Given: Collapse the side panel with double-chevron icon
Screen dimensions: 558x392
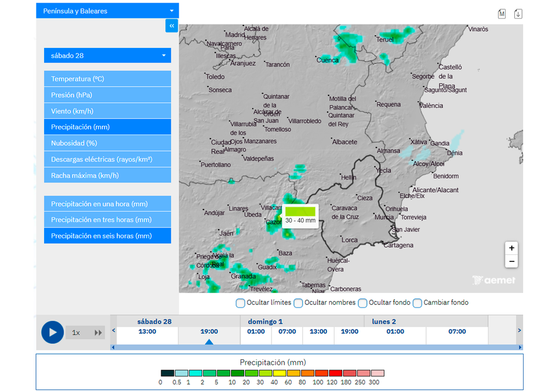Looking at the screenshot, I should pyautogui.click(x=172, y=26).
